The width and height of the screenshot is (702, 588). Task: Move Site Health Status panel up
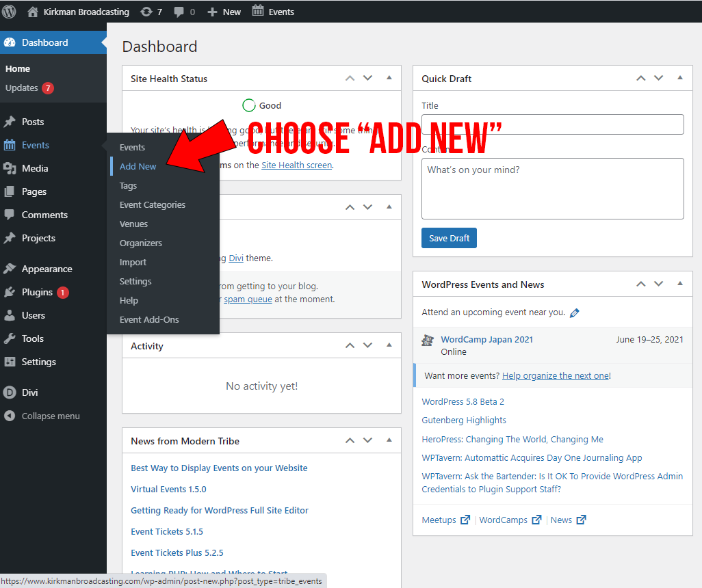(350, 79)
